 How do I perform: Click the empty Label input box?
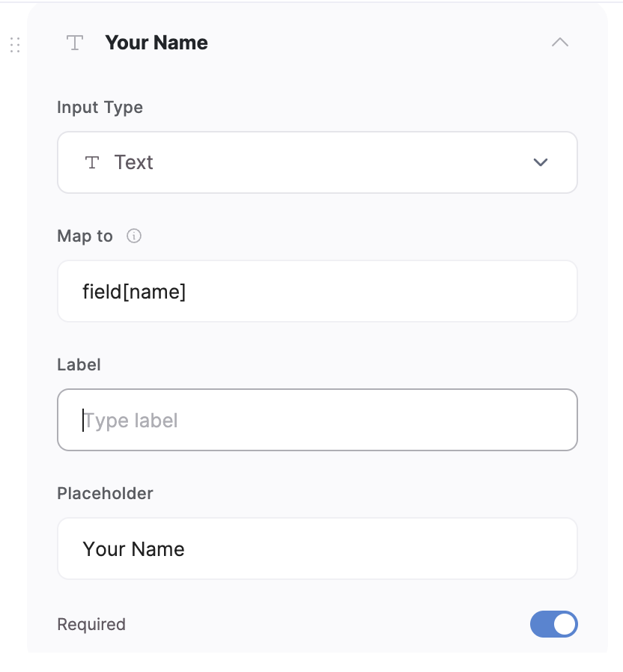tap(317, 420)
